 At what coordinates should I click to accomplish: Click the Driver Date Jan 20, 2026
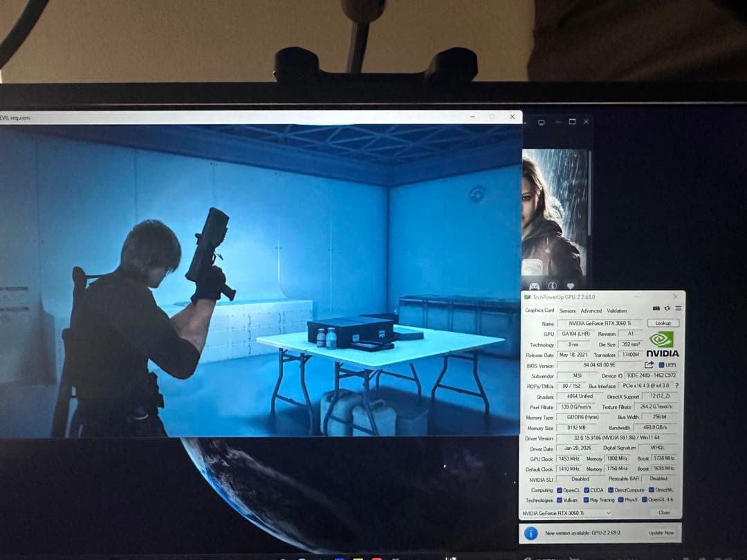pos(578,448)
